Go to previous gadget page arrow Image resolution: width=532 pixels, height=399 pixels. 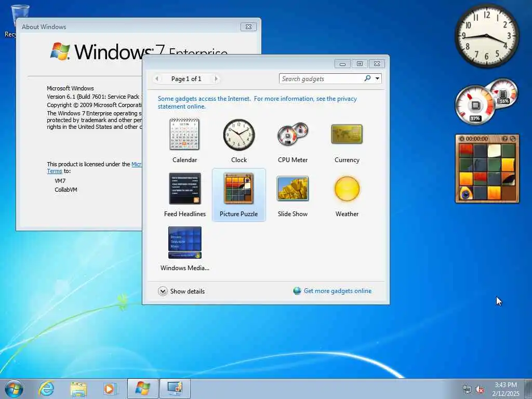(x=157, y=79)
